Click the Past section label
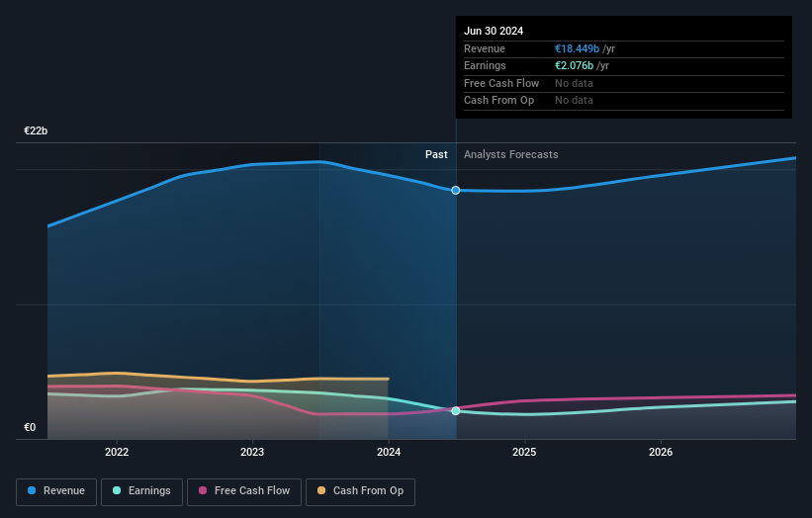Image resolution: width=812 pixels, height=518 pixels. pyautogui.click(x=436, y=155)
